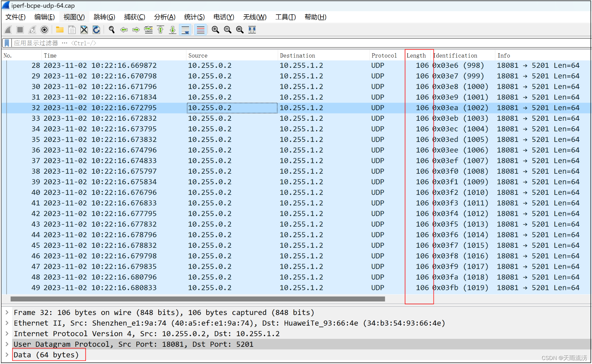Reload this capture file
This screenshot has height=364, width=592.
tap(96, 29)
